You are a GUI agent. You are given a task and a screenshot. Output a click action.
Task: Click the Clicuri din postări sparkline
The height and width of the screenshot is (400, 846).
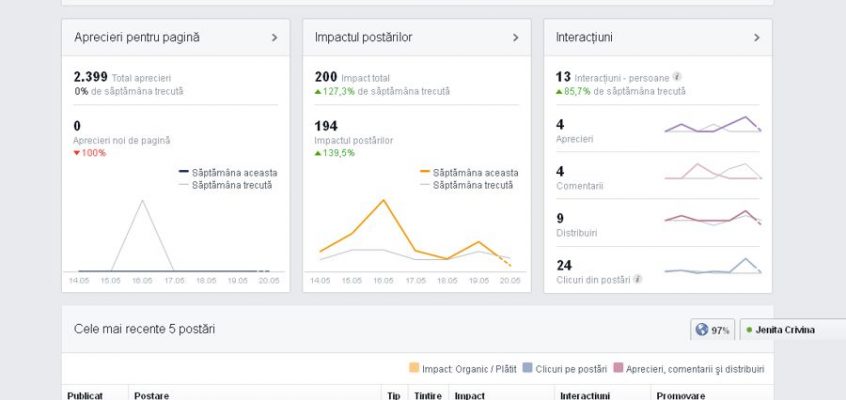pyautogui.click(x=713, y=266)
